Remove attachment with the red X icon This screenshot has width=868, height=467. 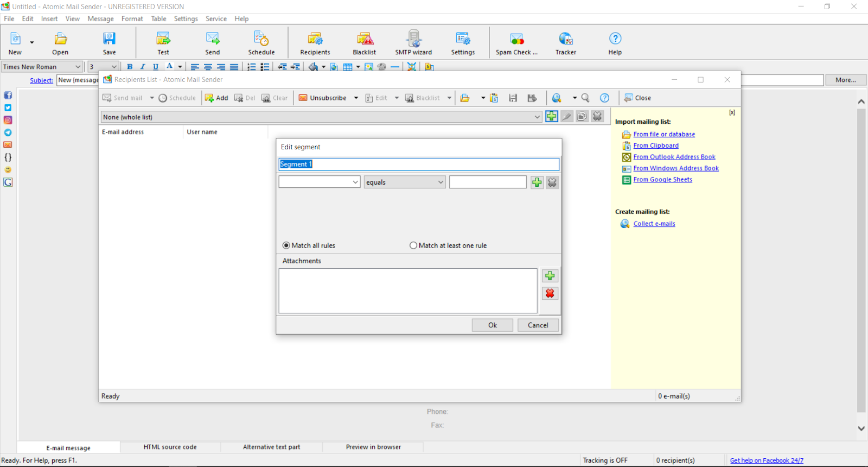pyautogui.click(x=550, y=293)
